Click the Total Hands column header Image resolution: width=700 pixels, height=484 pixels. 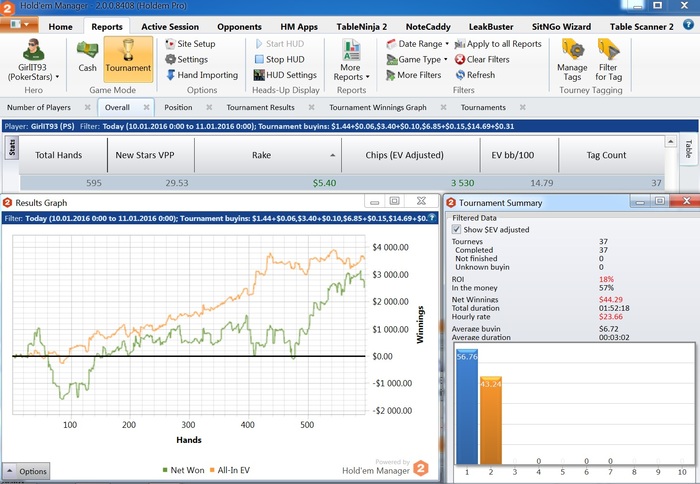63,155
